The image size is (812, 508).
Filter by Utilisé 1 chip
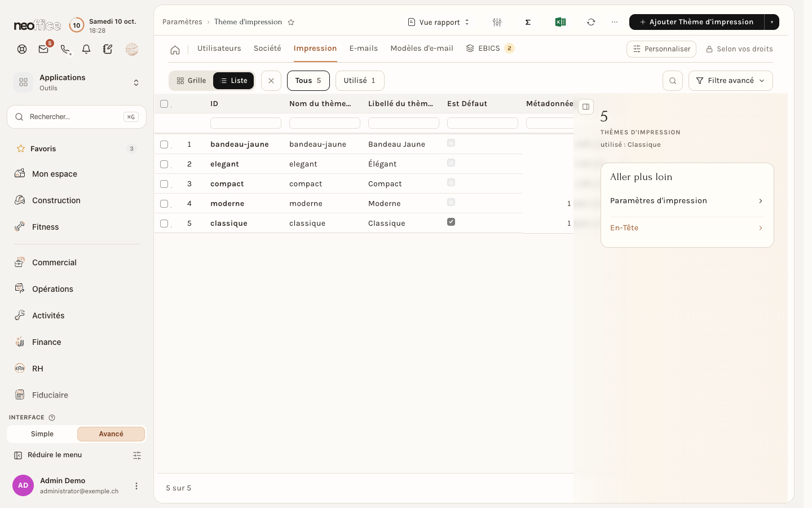tap(360, 81)
